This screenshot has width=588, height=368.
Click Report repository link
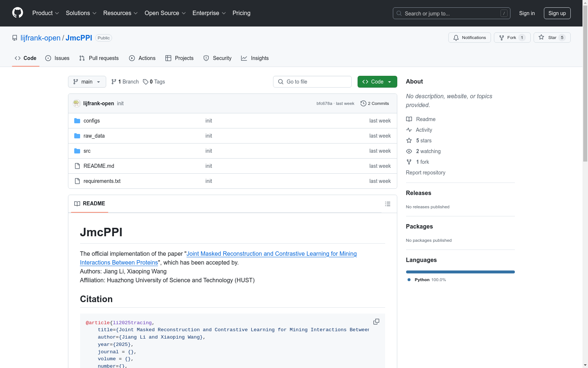(426, 173)
